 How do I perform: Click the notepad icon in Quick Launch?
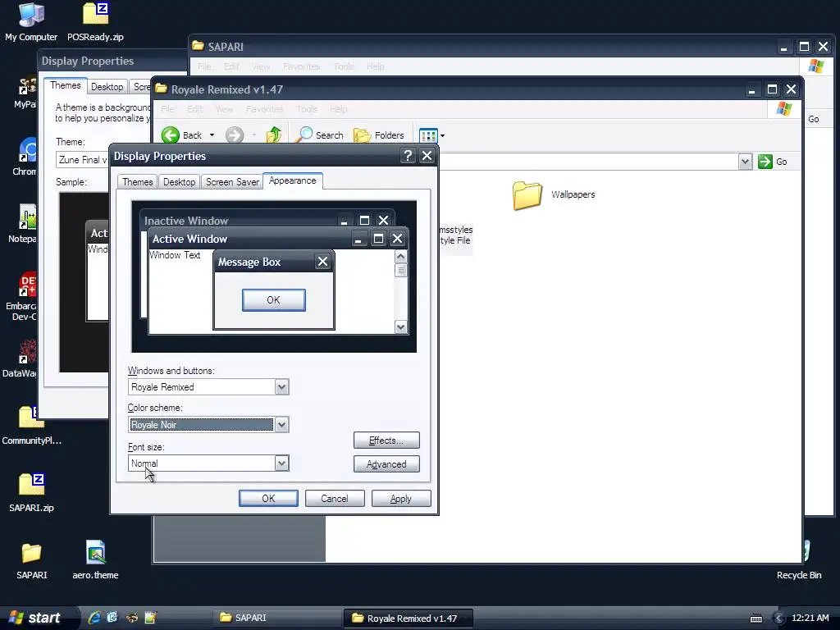pos(151,618)
